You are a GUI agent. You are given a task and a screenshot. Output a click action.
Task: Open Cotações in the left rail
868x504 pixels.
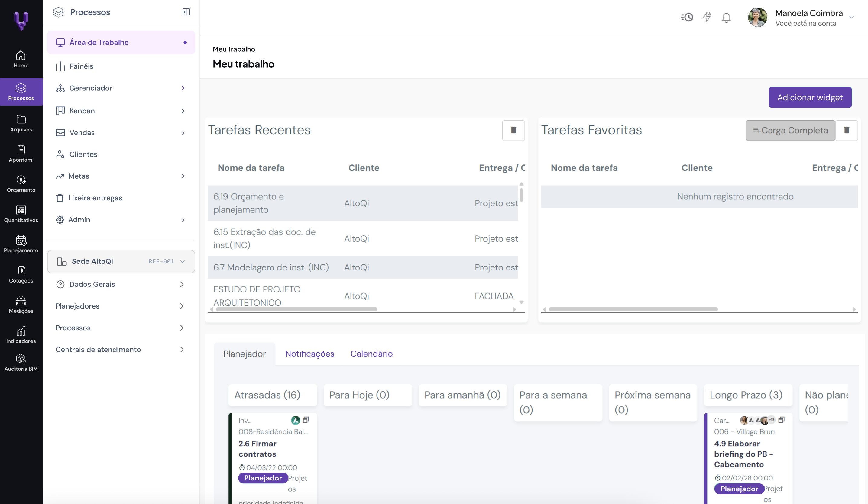point(21,275)
